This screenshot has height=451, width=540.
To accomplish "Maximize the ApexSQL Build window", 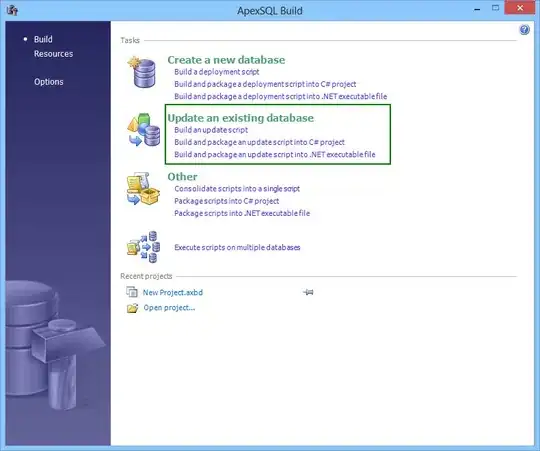I will (x=495, y=8).
